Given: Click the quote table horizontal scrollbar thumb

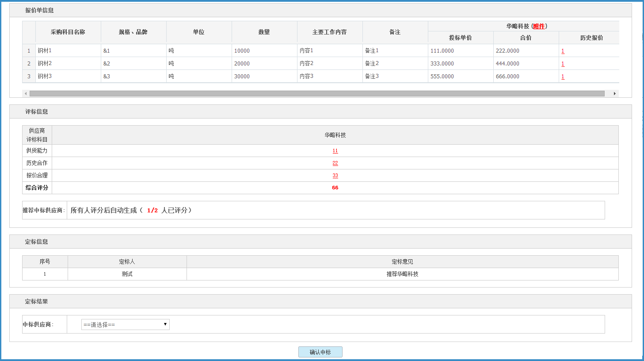Looking at the screenshot, I should coord(317,93).
